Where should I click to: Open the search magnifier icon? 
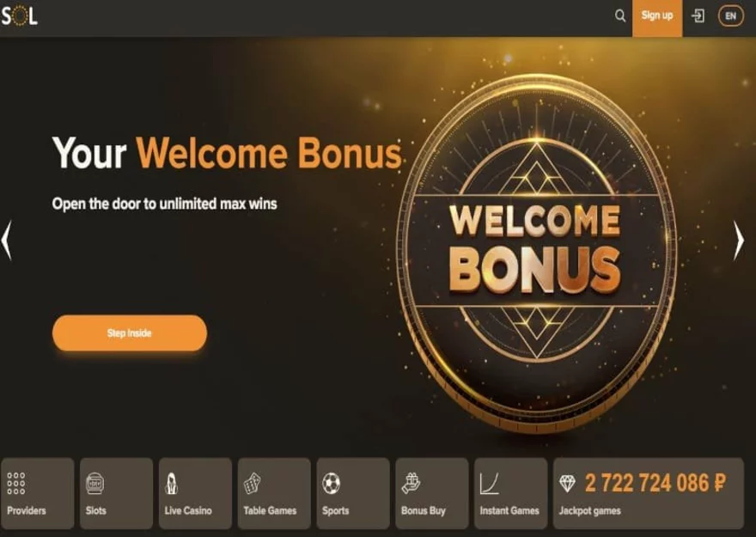620,16
